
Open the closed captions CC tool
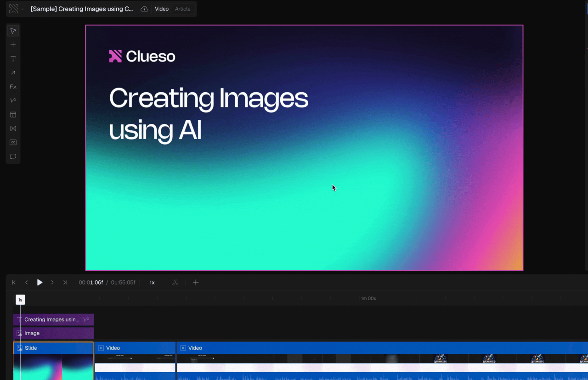pyautogui.click(x=13, y=142)
